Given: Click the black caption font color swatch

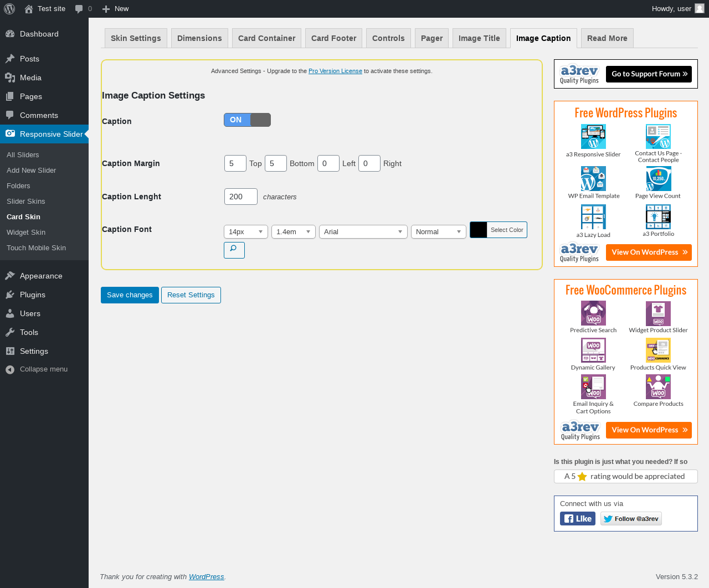Looking at the screenshot, I should [479, 230].
